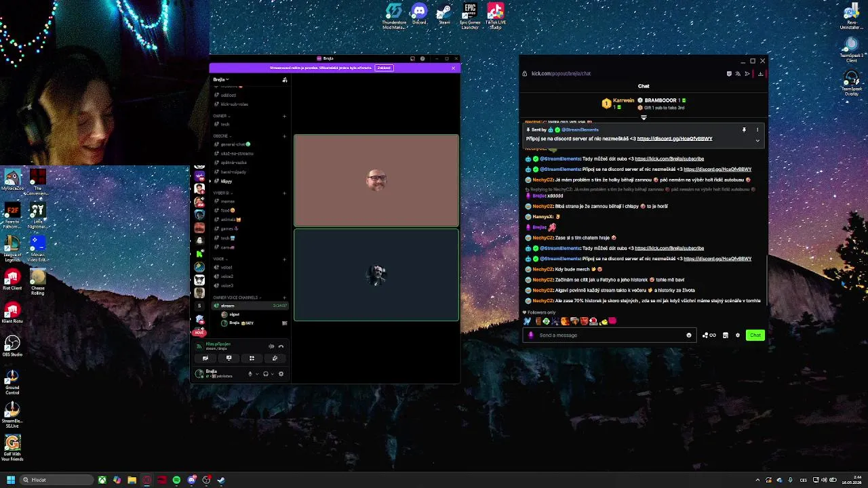Open TeamSpeak Client desktop icon
Screen dimensions: 868x488
point(852,49)
